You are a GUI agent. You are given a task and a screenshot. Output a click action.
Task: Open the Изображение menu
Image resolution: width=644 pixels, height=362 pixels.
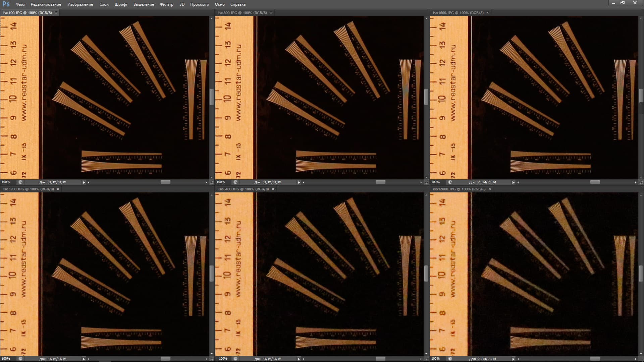tap(80, 4)
